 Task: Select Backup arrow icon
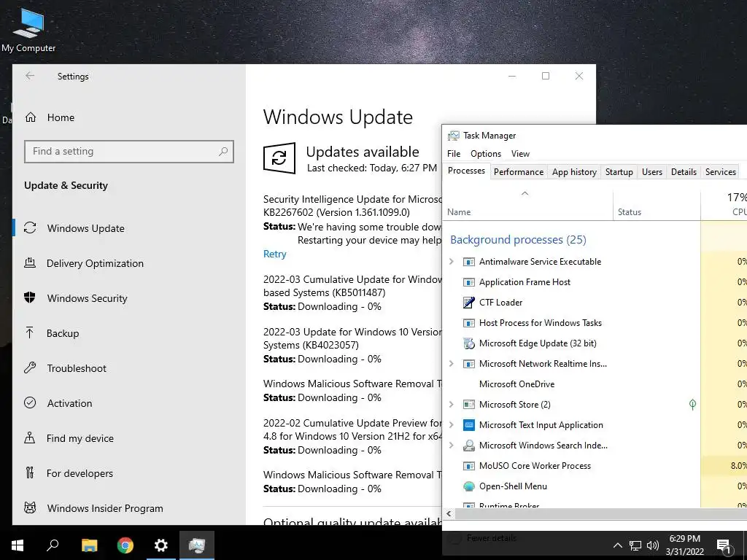coord(30,332)
